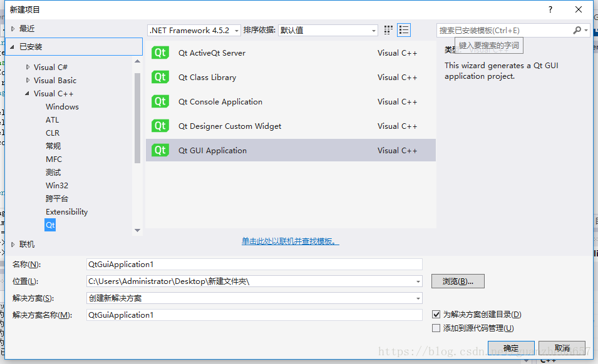Open the sort by 默认值 dropdown
The image size is (598, 364).
(328, 31)
